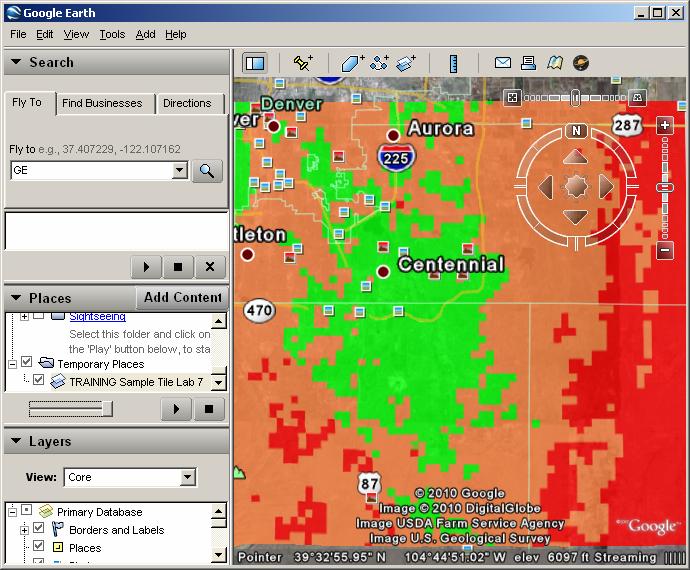
Task: Zoom in with the plus button
Action: (664, 125)
